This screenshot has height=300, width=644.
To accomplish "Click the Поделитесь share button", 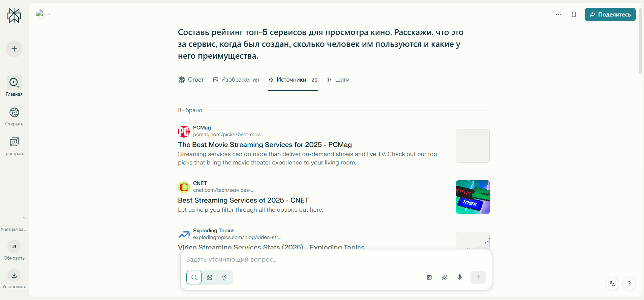I will (610, 14).
